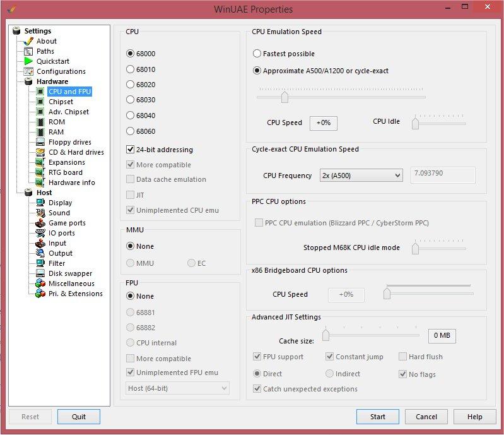Close the WinUAE Properties window
This screenshot has height=435, width=504.
488,6
